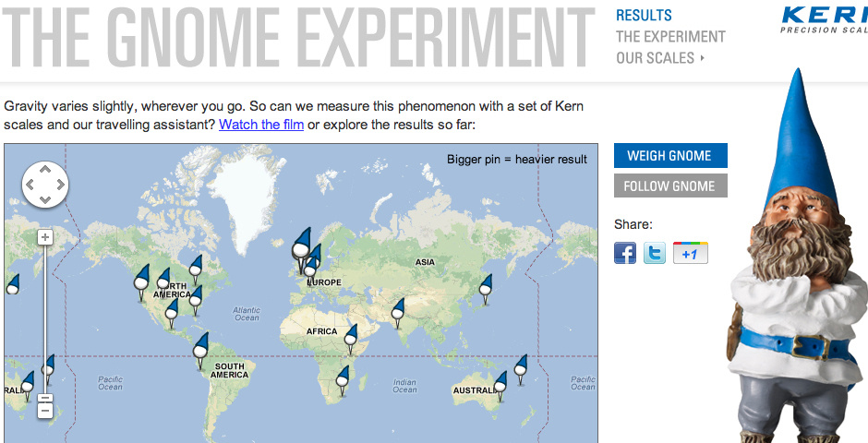Click the gnome pin in southern Africa
868x443 pixels.
pyautogui.click(x=343, y=379)
